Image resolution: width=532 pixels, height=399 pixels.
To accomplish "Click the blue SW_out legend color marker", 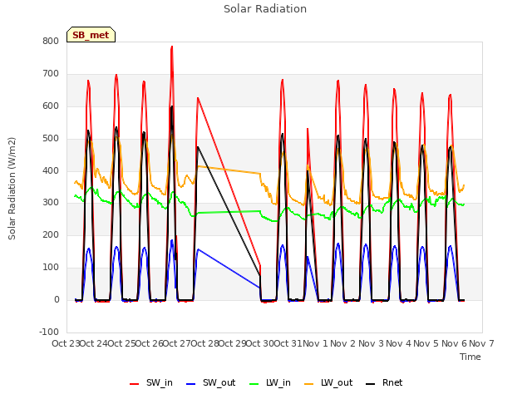I will click(191, 384).
